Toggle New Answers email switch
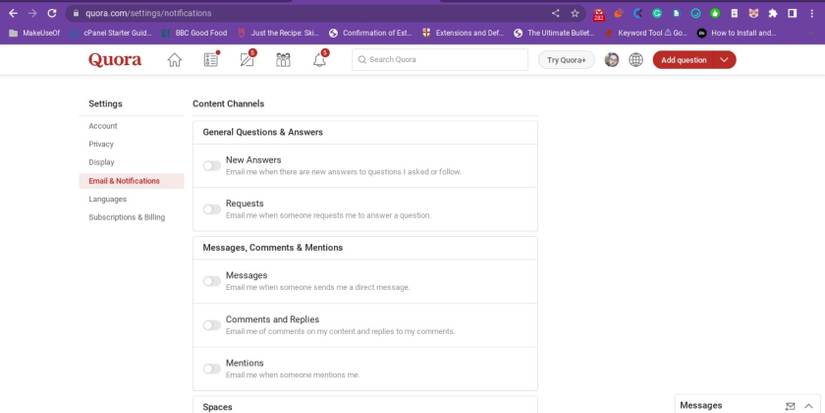 click(x=212, y=166)
